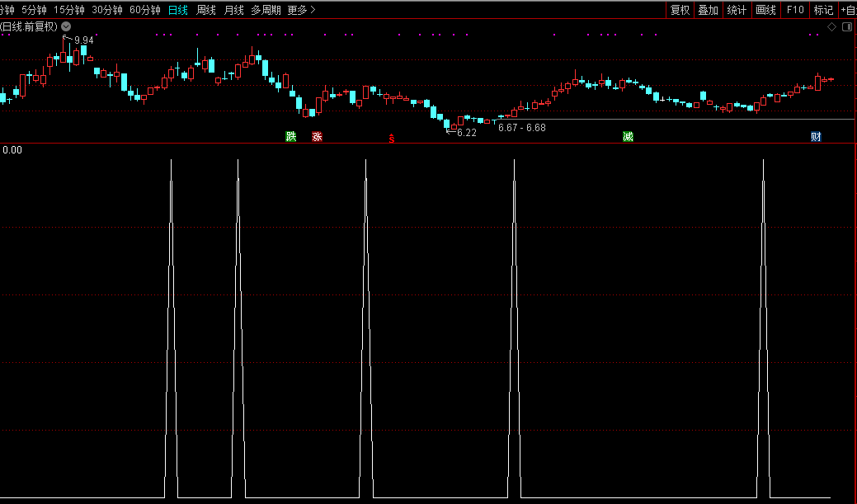The width and height of the screenshot is (857, 504).
Task: Open the 复权 adjustment options
Action: pyautogui.click(x=680, y=10)
